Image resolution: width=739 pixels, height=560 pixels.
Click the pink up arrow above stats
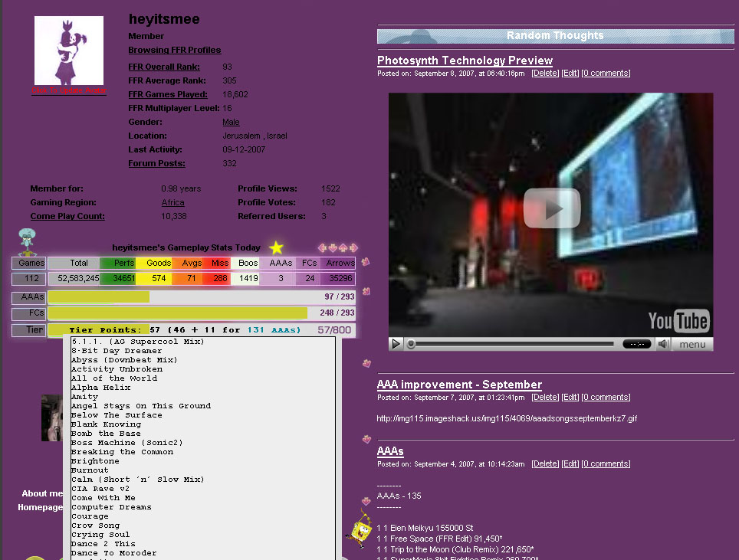point(343,247)
